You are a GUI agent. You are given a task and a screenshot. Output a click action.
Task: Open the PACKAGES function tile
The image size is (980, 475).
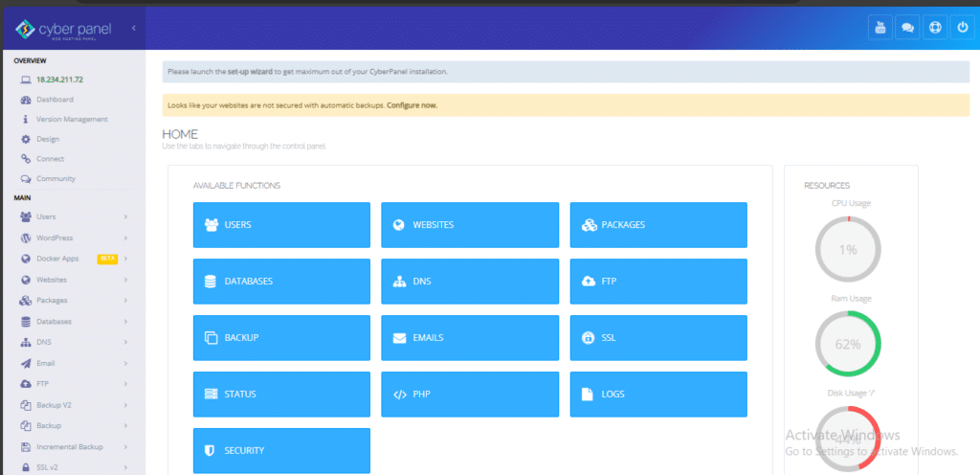tap(658, 225)
